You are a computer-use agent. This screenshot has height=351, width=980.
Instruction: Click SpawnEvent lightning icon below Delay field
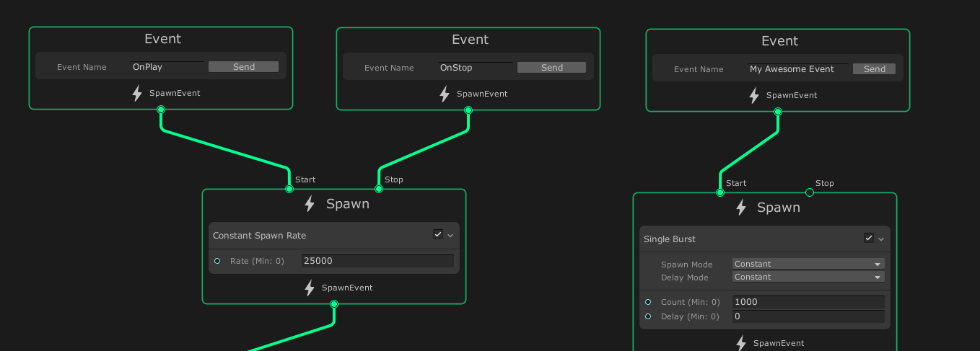click(741, 343)
